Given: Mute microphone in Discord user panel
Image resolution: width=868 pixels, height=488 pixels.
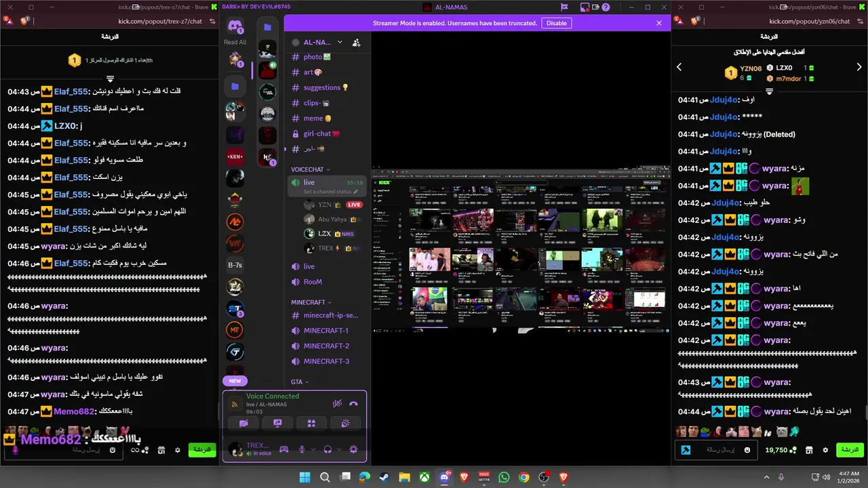Looking at the screenshot, I should [302, 449].
